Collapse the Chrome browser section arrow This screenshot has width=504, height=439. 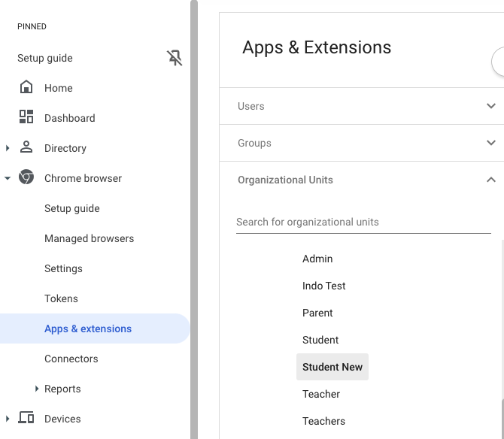pos(8,178)
